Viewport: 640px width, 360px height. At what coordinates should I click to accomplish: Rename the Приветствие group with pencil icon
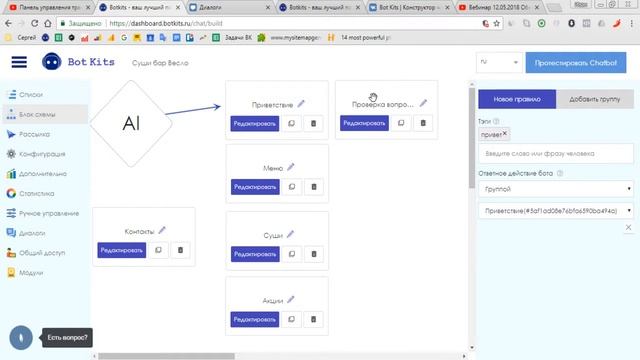click(301, 104)
